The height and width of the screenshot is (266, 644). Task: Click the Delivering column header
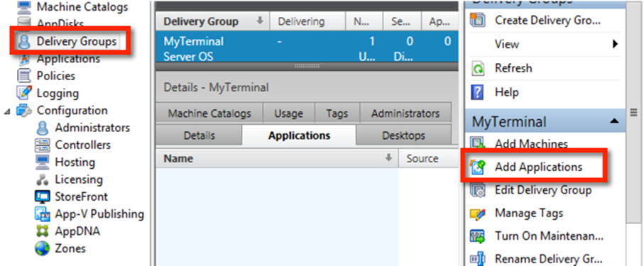tap(307, 21)
